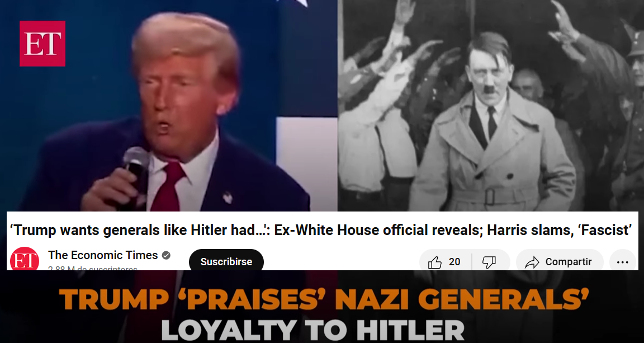Click the orange headline caption banner
644x343 pixels.
click(324, 299)
